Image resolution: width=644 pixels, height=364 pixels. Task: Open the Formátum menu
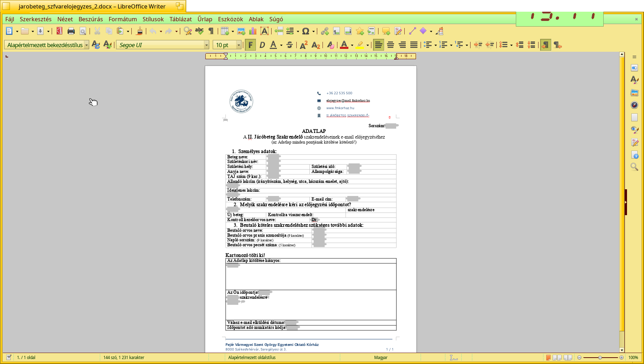point(122,19)
